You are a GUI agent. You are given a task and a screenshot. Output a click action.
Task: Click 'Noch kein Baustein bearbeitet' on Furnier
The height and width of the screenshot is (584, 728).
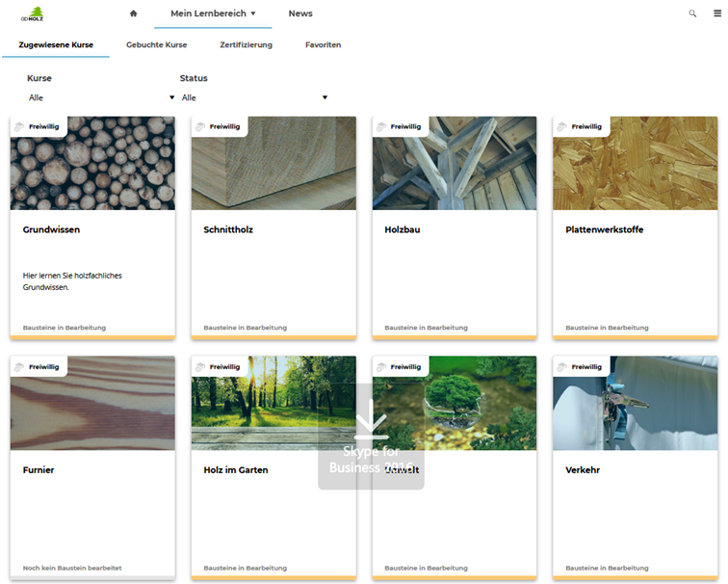click(72, 568)
